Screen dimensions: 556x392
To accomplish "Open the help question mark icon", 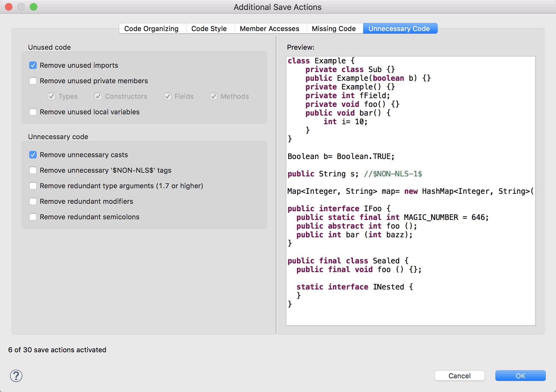I will (x=16, y=376).
